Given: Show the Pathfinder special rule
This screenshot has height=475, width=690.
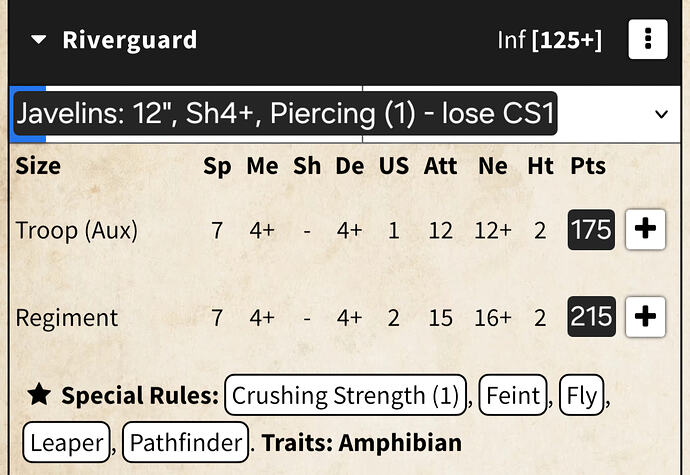Looking at the screenshot, I should [187, 442].
